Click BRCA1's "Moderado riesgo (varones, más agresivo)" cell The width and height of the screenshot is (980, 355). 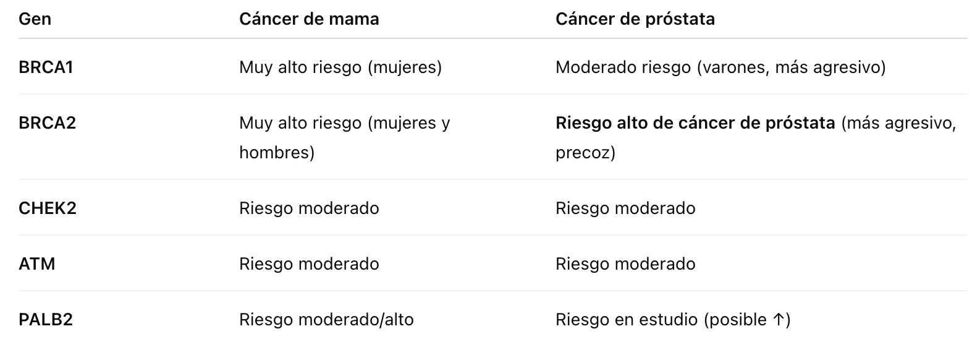click(x=720, y=67)
